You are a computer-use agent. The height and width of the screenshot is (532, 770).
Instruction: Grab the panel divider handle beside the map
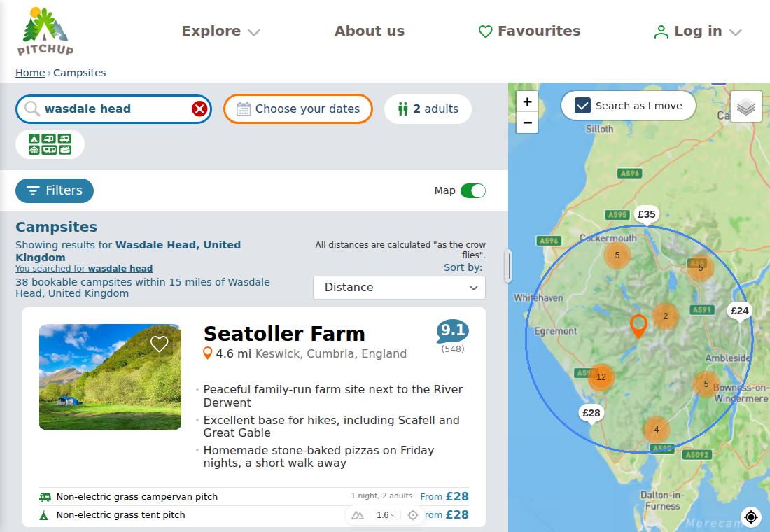point(508,266)
